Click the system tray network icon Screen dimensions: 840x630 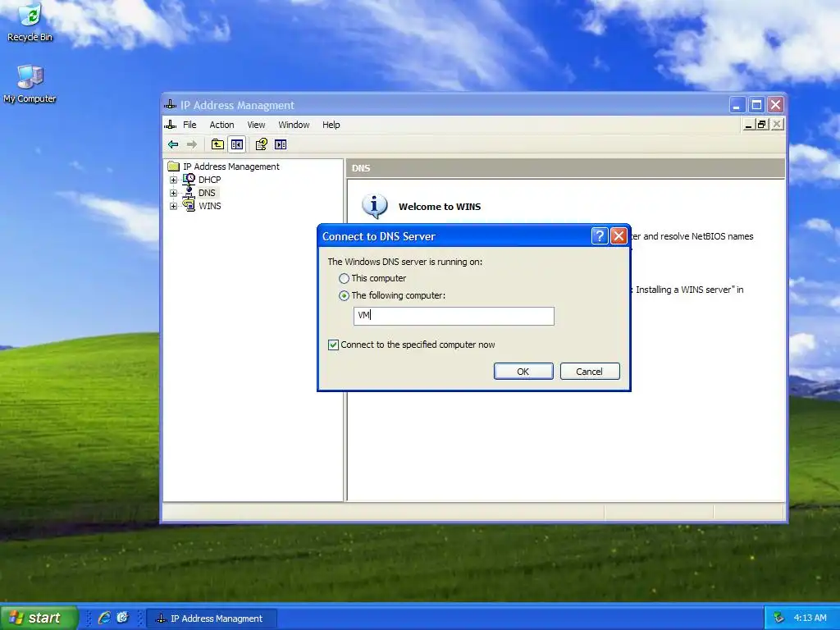point(778,618)
